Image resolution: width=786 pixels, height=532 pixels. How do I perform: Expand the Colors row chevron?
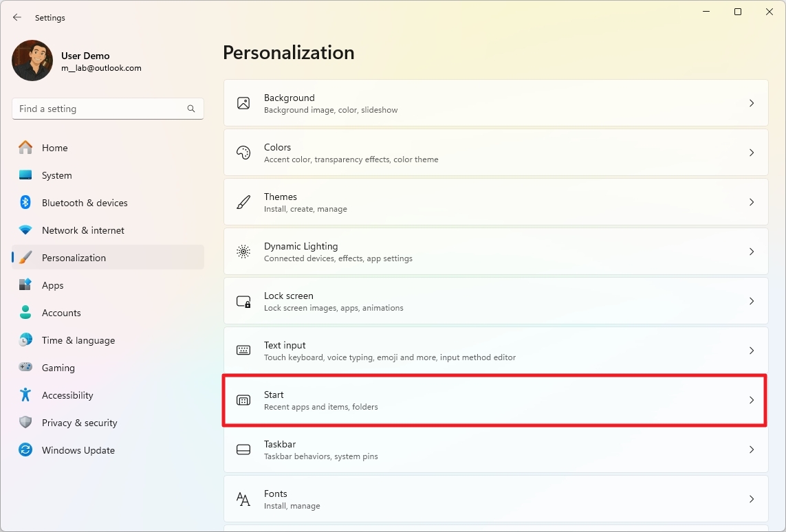[751, 152]
